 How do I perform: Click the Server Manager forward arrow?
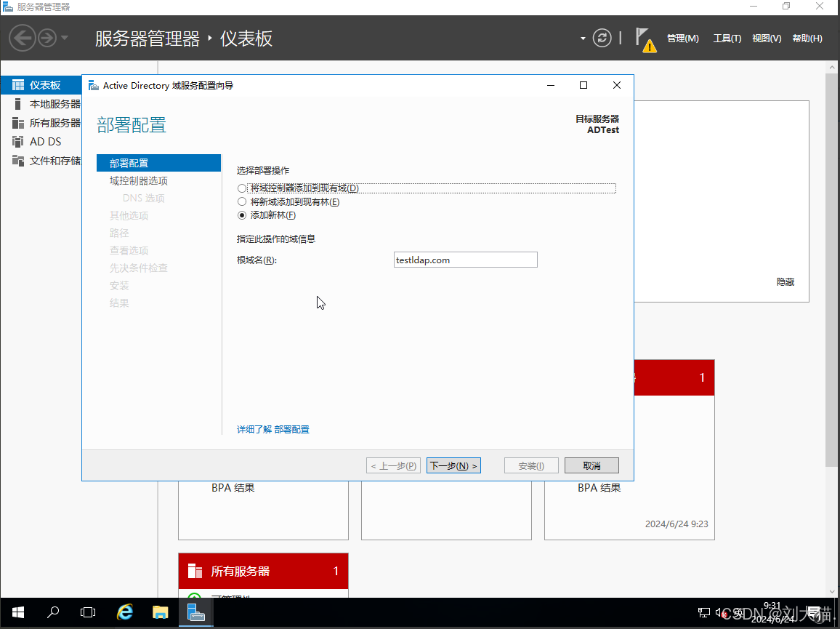[x=47, y=38]
